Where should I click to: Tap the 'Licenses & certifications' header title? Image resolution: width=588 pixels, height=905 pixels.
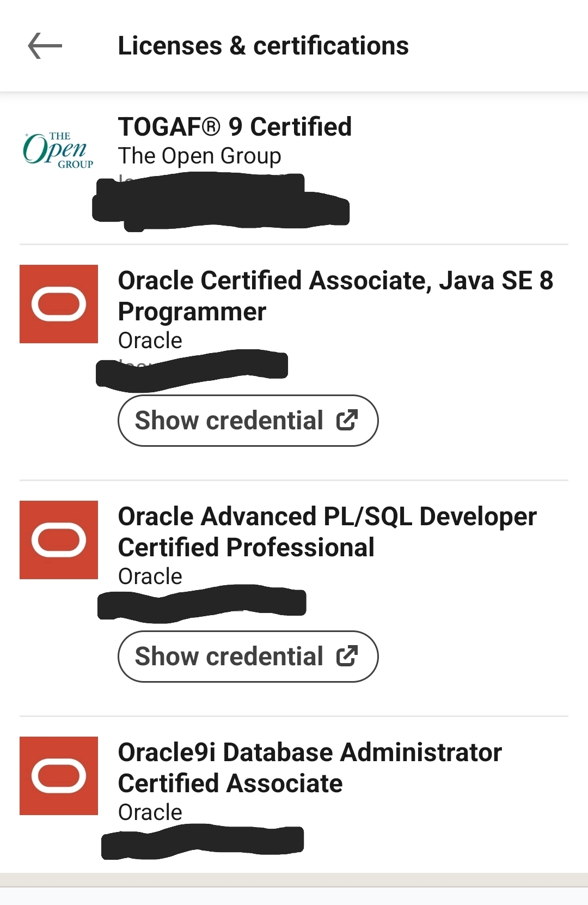pos(263,46)
